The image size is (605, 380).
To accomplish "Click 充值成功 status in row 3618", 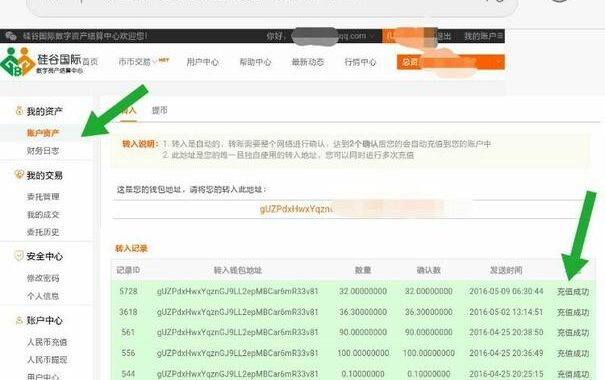I will click(x=573, y=312).
